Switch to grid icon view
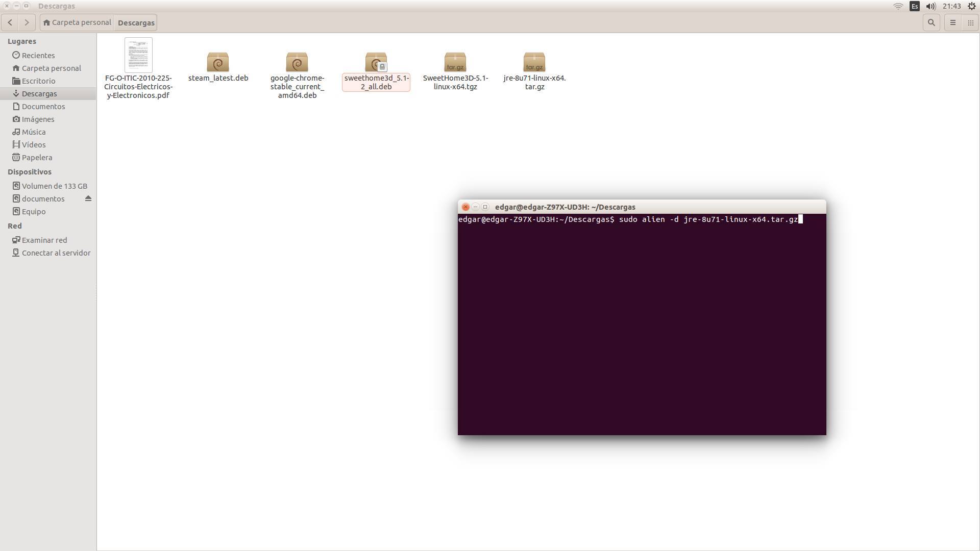 pyautogui.click(x=970, y=22)
